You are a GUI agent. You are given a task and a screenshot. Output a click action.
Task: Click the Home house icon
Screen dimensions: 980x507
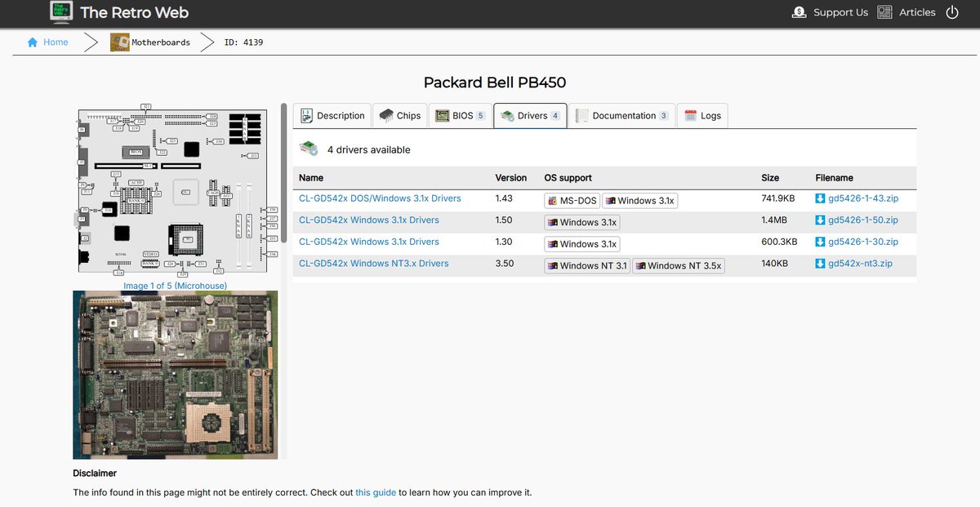click(33, 42)
